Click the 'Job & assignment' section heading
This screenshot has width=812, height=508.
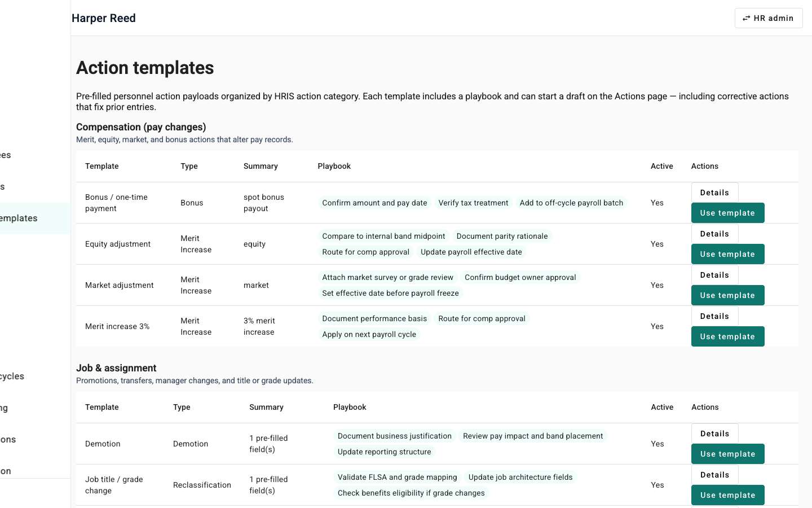pos(116,368)
